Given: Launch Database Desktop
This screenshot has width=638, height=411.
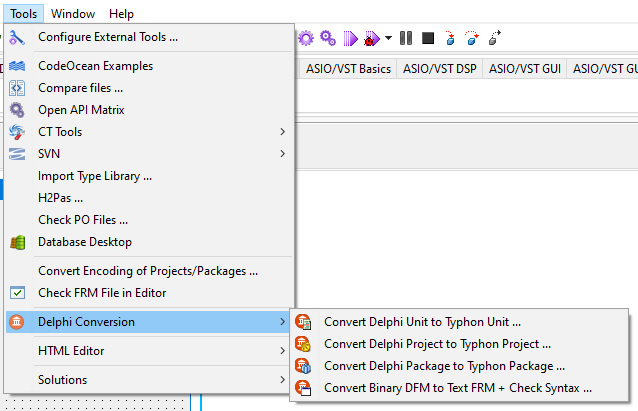Looking at the screenshot, I should [x=149, y=242].
